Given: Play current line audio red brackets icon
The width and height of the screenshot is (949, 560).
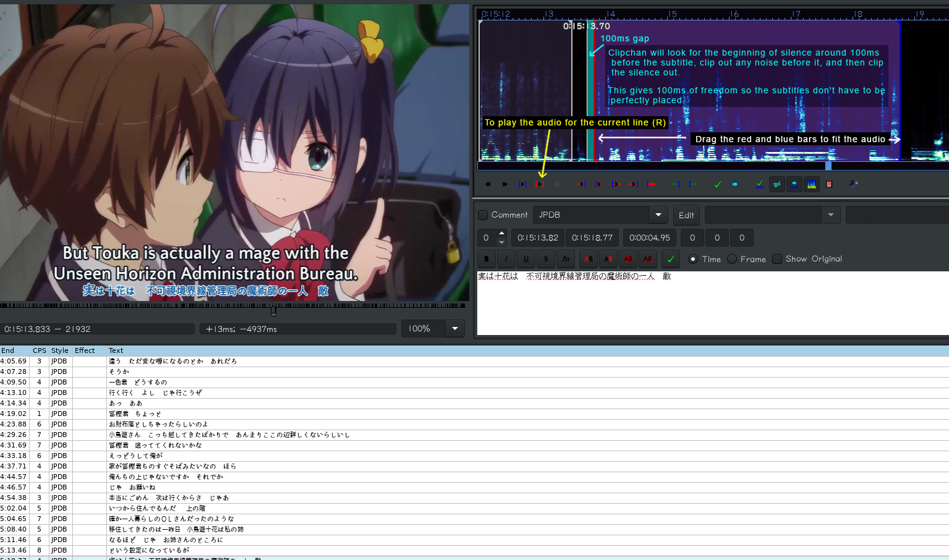Looking at the screenshot, I should point(540,184).
